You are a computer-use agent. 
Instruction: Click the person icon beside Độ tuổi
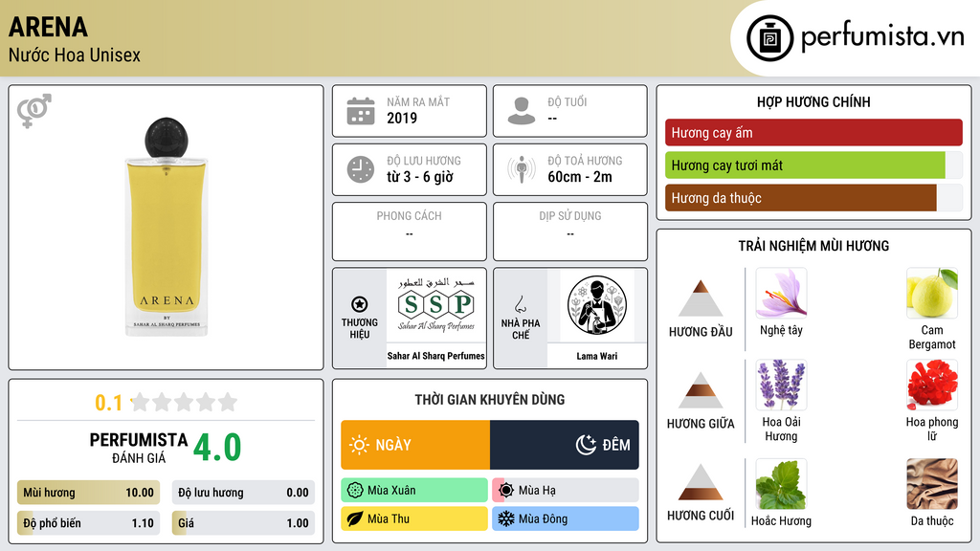pos(522,111)
